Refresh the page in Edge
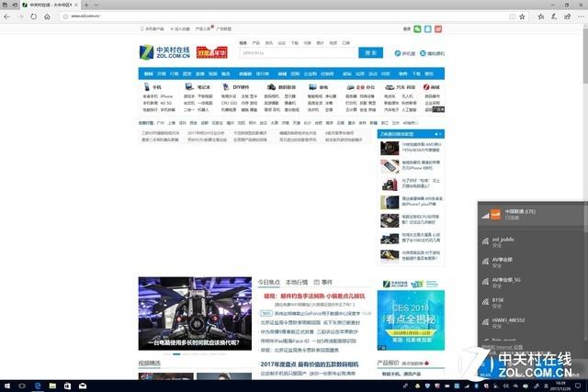 click(x=33, y=17)
